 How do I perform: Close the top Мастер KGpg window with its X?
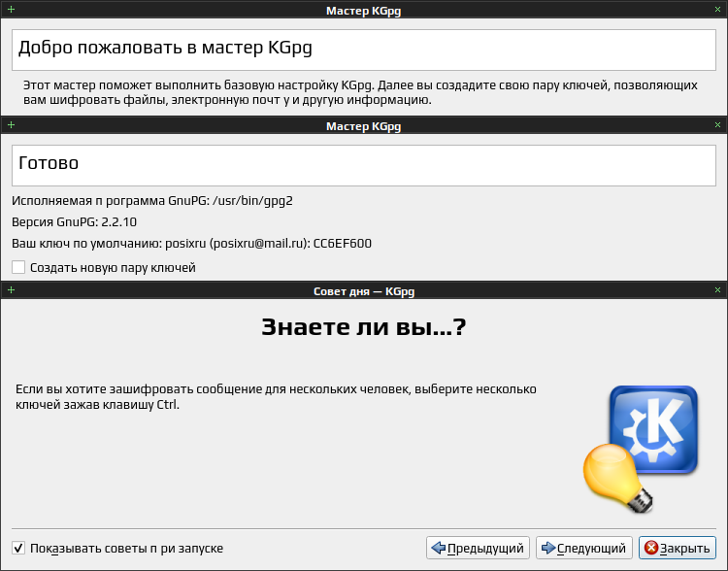717,10
